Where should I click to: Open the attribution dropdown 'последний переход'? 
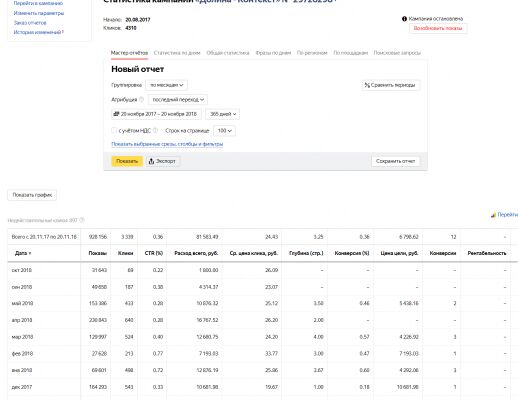(178, 99)
